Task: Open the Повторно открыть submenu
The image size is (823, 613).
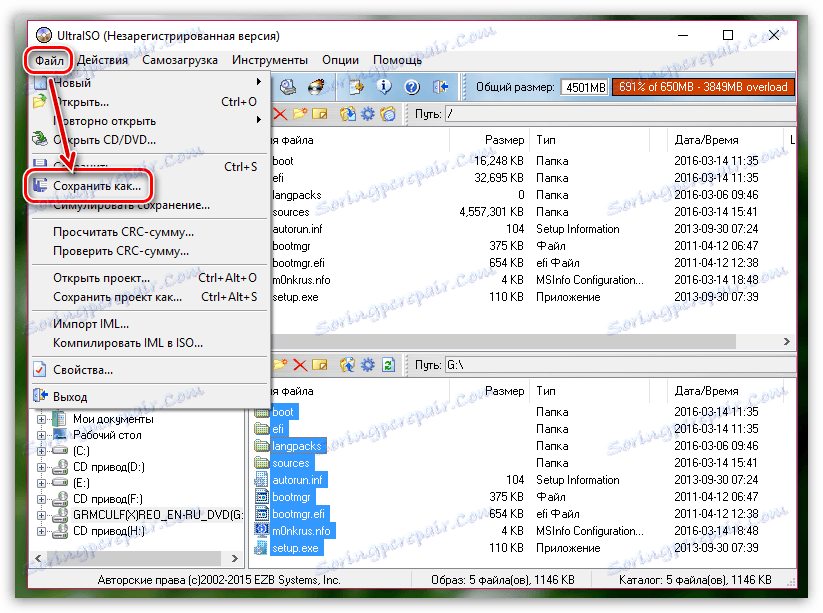Action: [149, 121]
